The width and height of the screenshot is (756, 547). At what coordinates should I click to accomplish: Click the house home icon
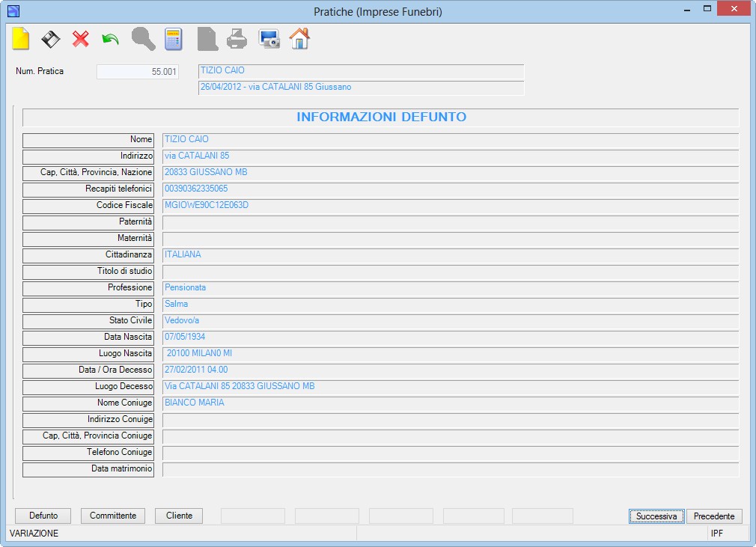coord(299,39)
